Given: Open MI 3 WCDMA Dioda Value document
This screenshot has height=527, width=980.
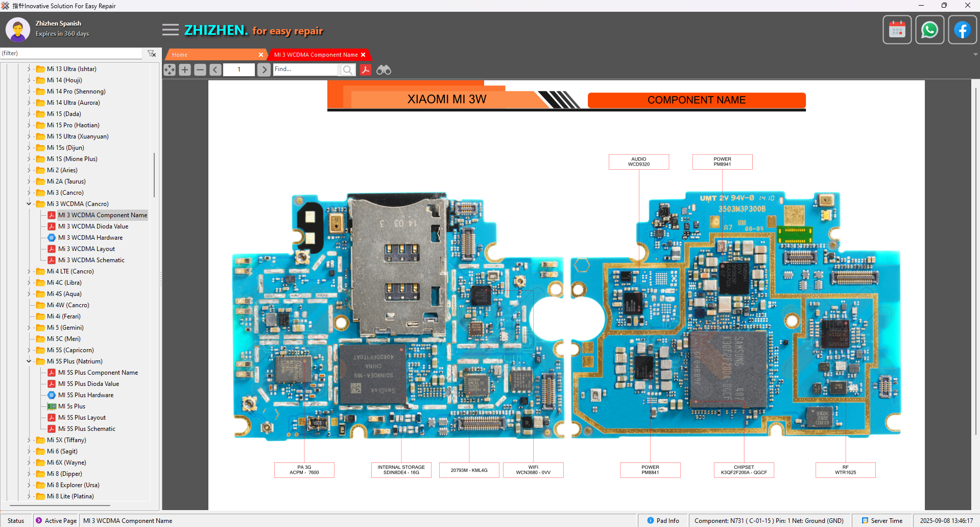Looking at the screenshot, I should [93, 226].
